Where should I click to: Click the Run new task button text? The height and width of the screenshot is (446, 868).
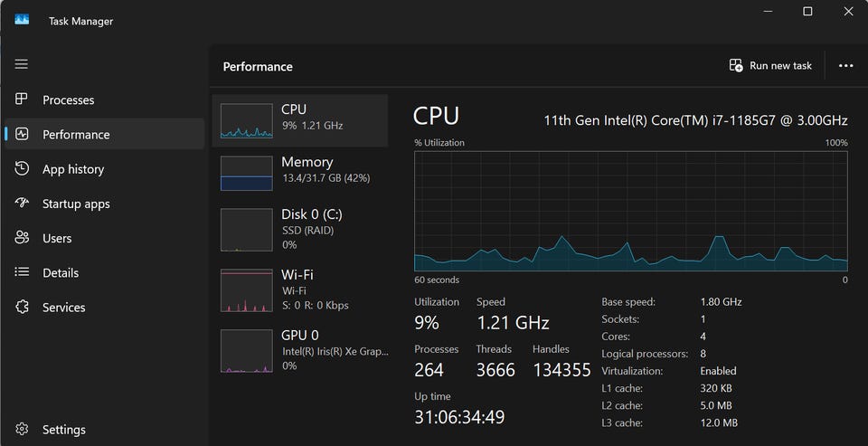[x=780, y=65]
